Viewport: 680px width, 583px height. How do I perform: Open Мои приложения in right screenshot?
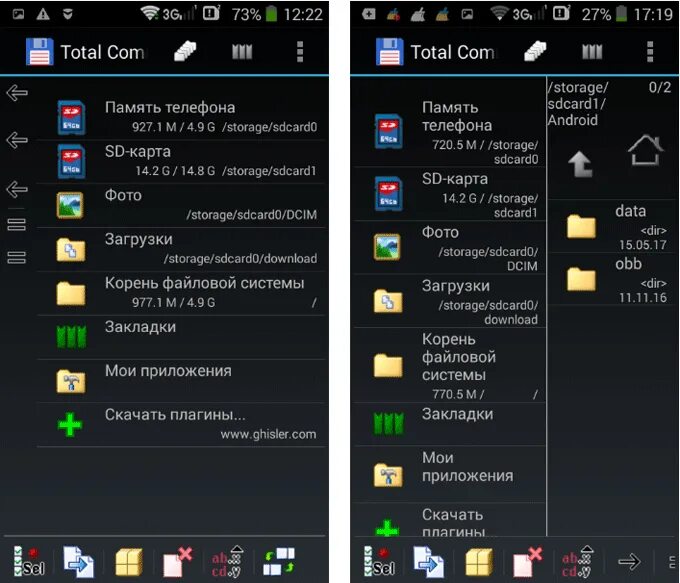click(449, 474)
